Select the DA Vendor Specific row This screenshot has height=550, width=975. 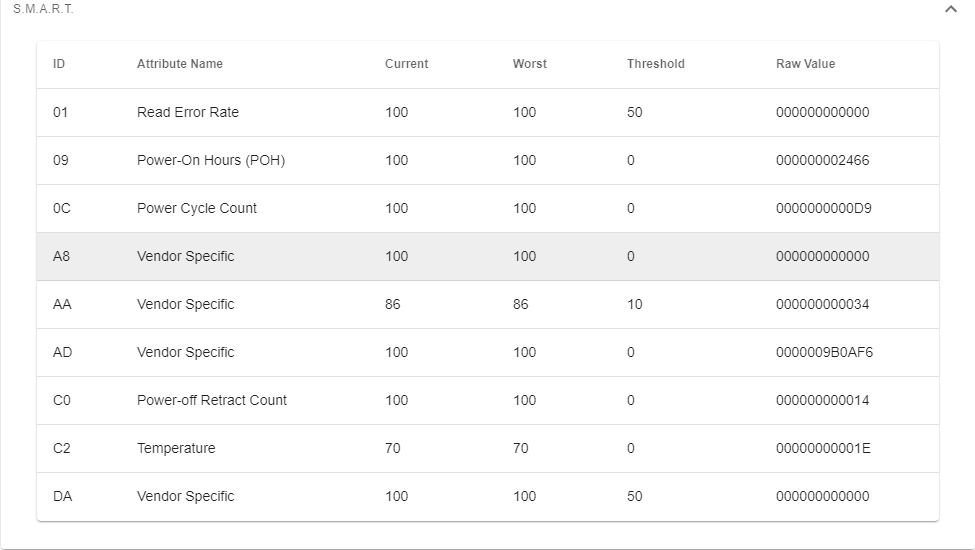[186, 496]
